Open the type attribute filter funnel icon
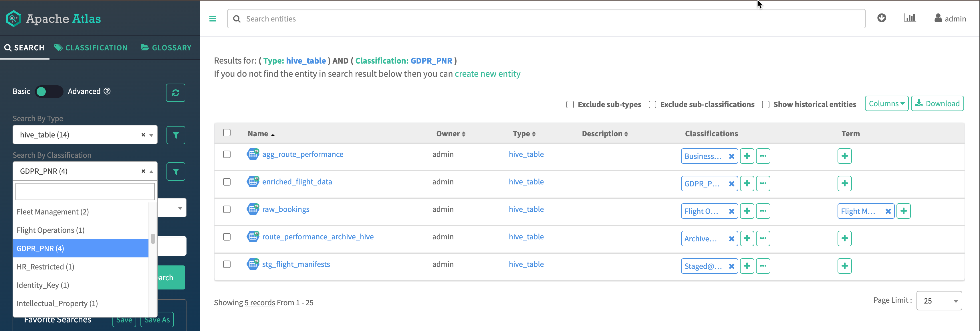This screenshot has width=980, height=331. pos(175,135)
